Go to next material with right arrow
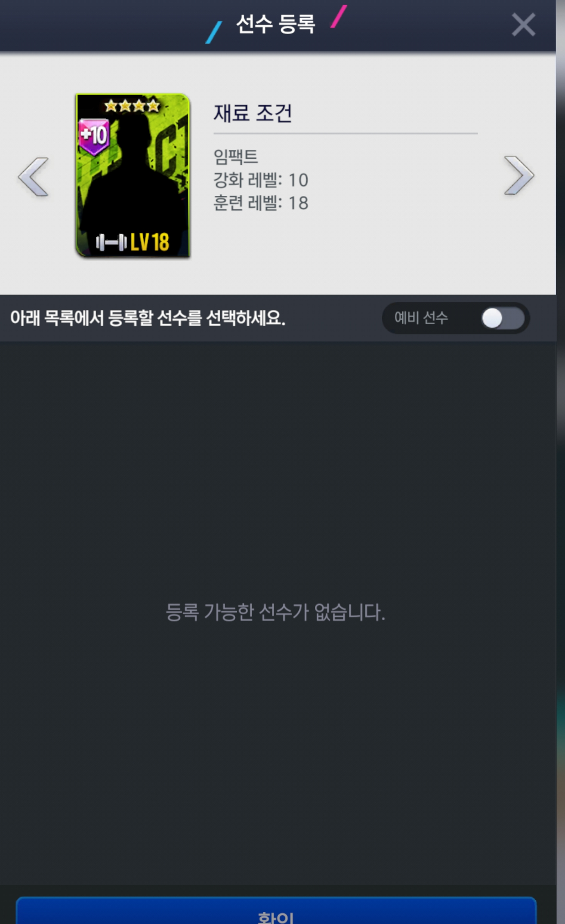Viewport: 565px width, 924px height. coord(519,176)
